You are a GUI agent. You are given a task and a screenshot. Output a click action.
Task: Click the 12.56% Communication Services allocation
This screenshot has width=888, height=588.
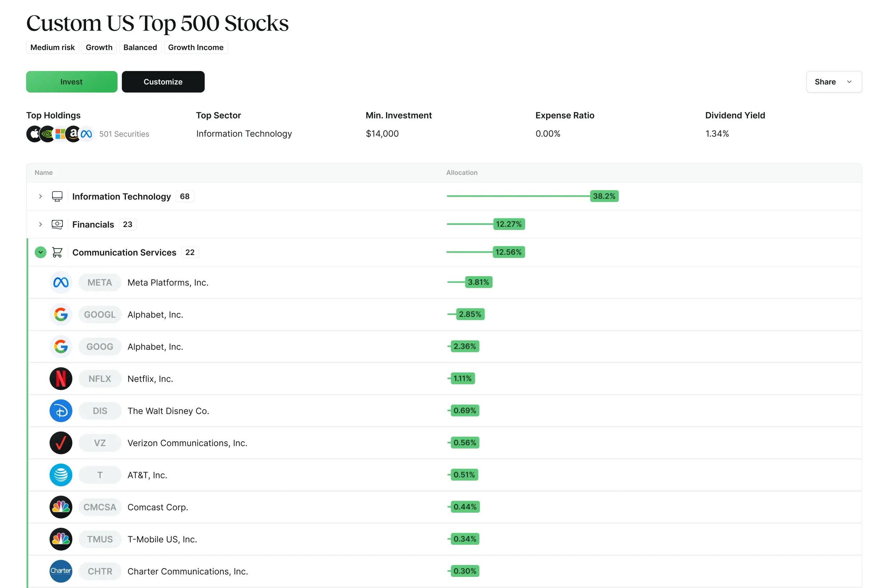coord(486,252)
